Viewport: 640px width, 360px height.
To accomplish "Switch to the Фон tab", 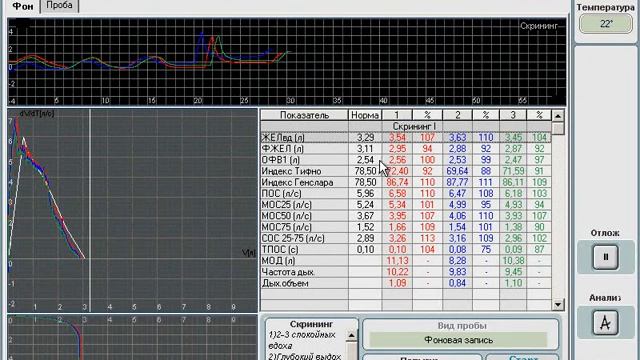I will point(23,6).
